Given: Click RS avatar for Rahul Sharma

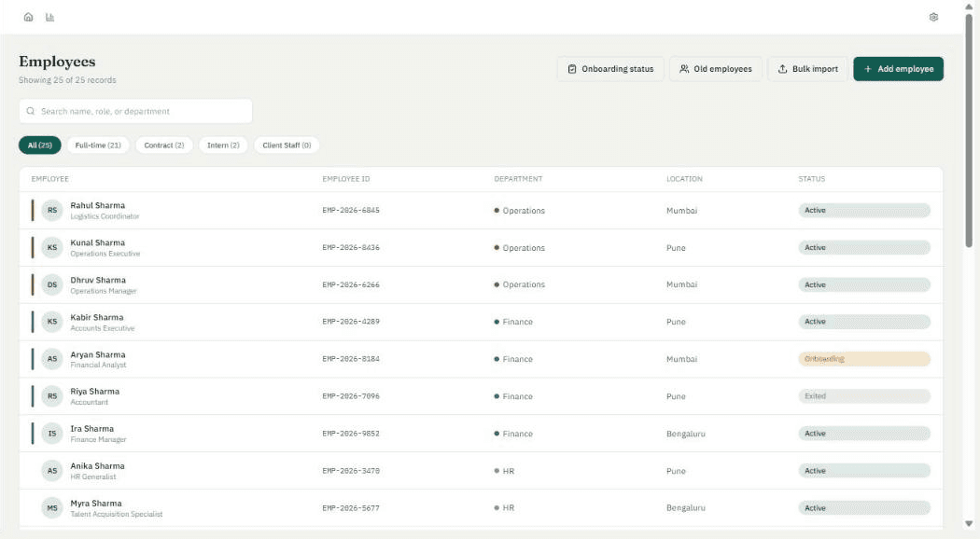Looking at the screenshot, I should 52,211.
